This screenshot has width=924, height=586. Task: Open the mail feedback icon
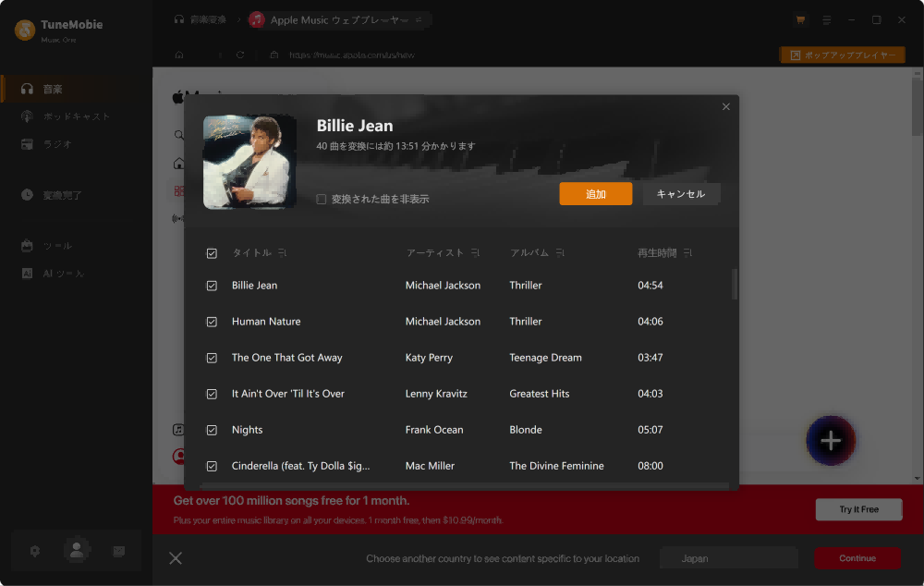tap(118, 551)
